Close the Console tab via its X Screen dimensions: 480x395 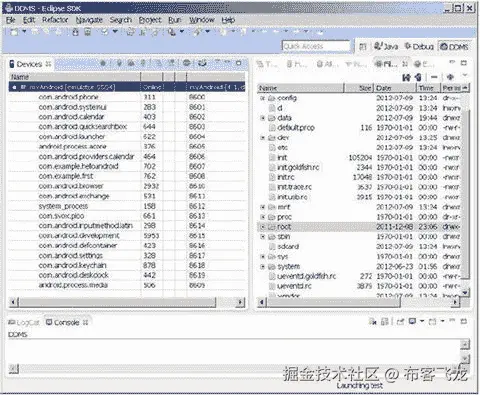click(85, 322)
